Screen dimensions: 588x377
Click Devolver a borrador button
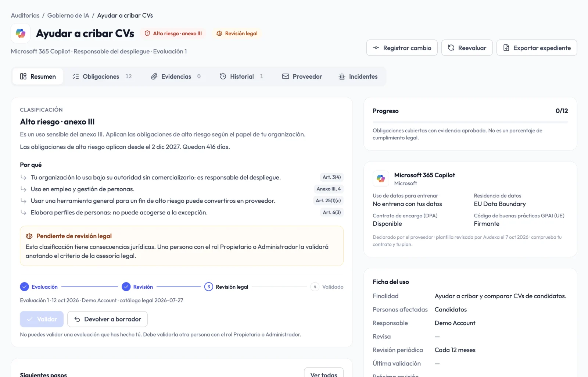[107, 319]
